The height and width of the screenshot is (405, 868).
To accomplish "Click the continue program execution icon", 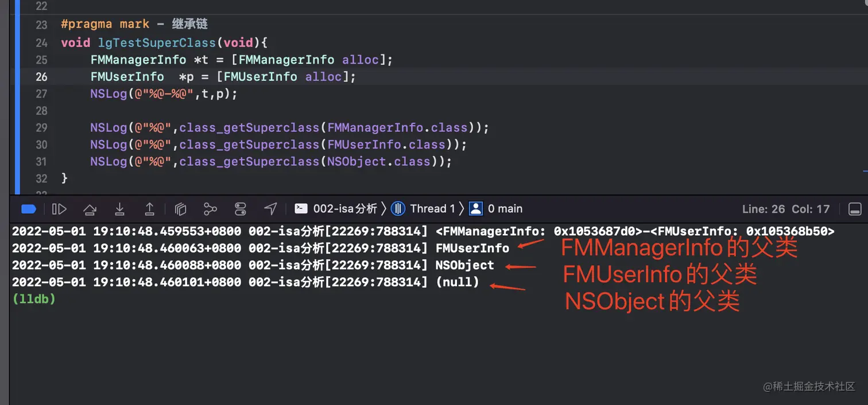I will pyautogui.click(x=59, y=209).
